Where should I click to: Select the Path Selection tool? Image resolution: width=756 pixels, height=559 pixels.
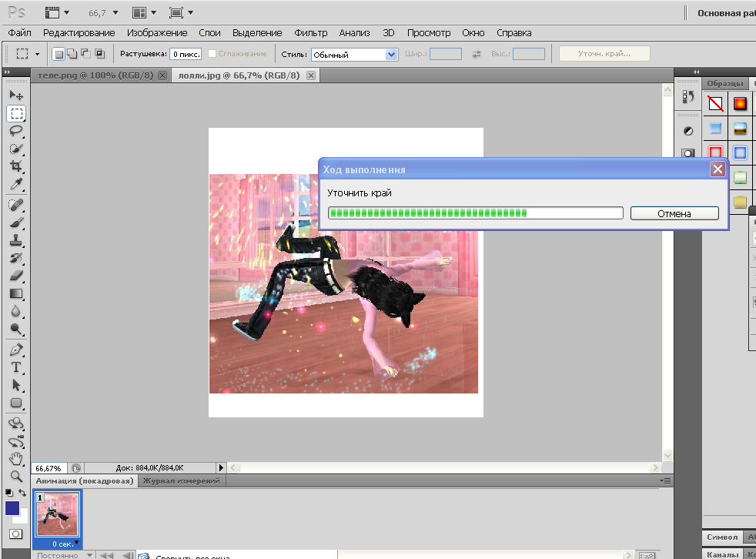[16, 385]
